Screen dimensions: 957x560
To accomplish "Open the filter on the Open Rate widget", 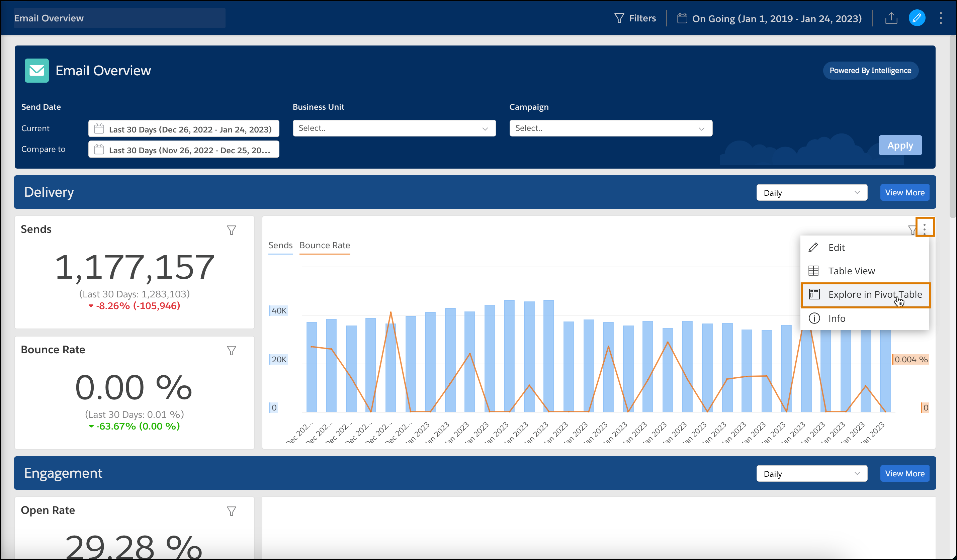I will [231, 511].
